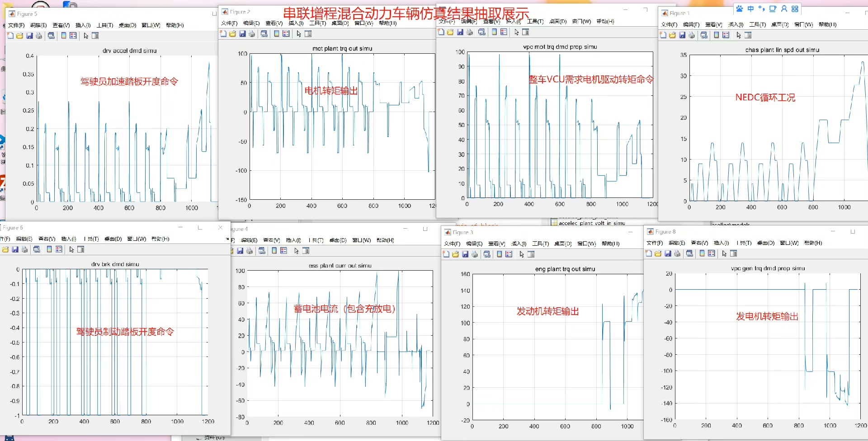The width and height of the screenshot is (868, 441).
Task: Click the eng plant trq out simu title
Action: [565, 269]
